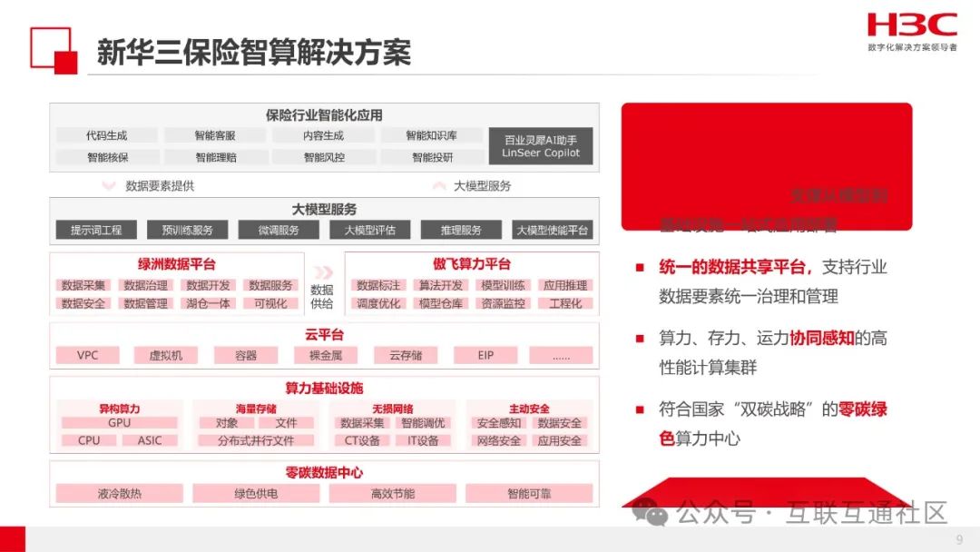The image size is (980, 552).
Task: Select the 智能客服 box
Action: click(x=215, y=135)
